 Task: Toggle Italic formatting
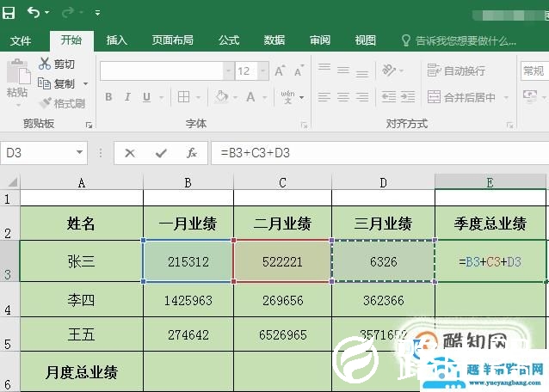127,97
